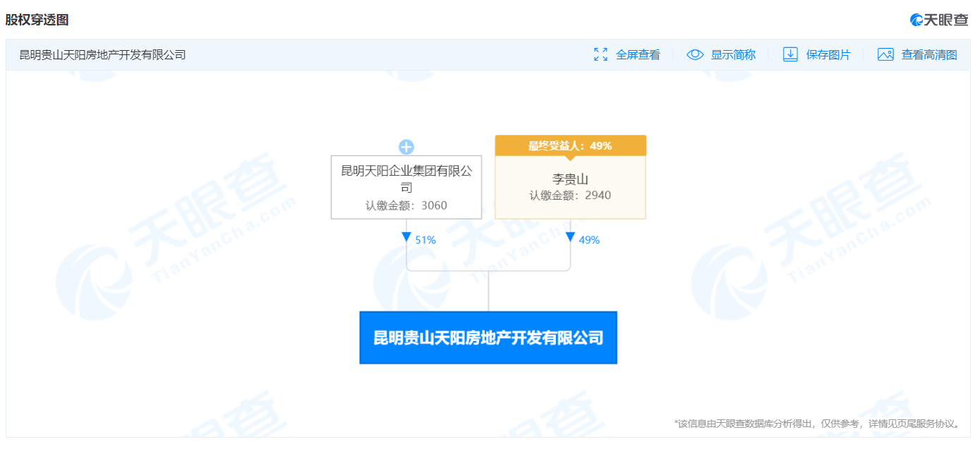Click the 全屏查看 label
Screen dimensions: 980x449
coord(638,54)
